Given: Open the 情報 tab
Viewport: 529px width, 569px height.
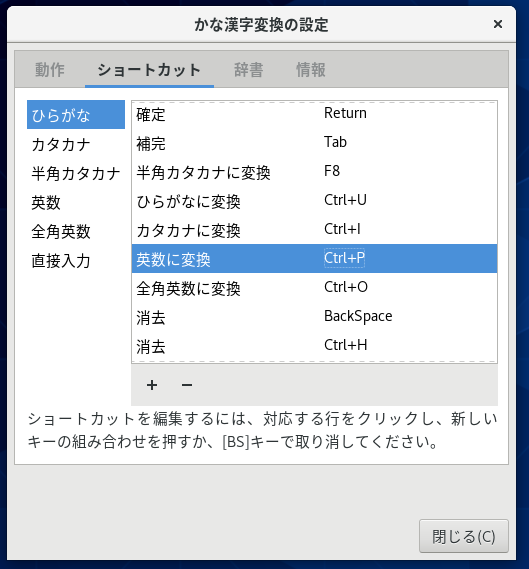Looking at the screenshot, I should (x=311, y=70).
